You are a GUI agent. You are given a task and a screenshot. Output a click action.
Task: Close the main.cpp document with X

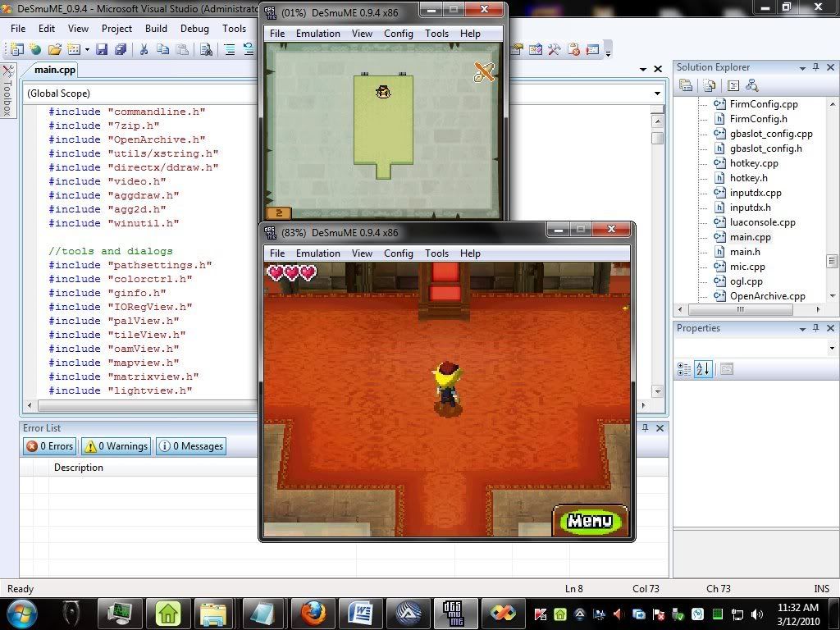point(658,69)
